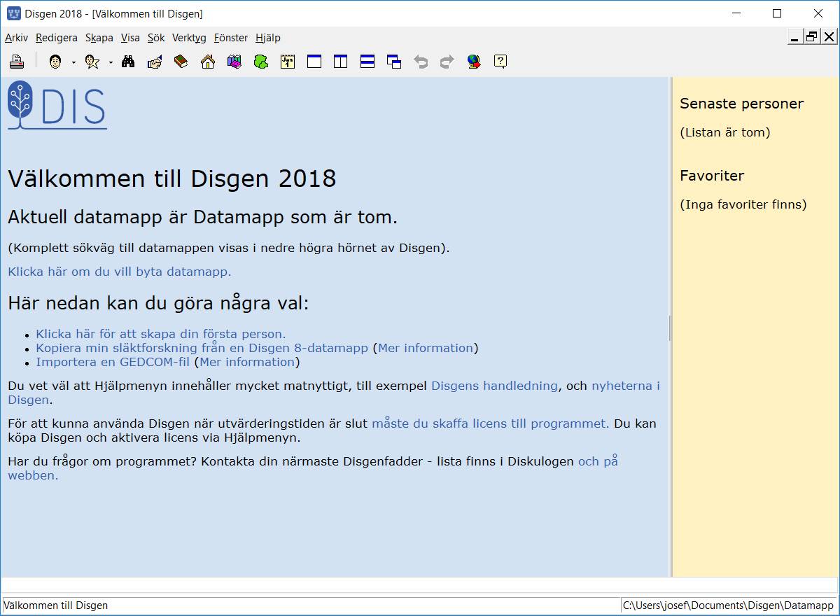Click the binoculars search icon
The height and width of the screenshot is (616, 840).
point(128,62)
